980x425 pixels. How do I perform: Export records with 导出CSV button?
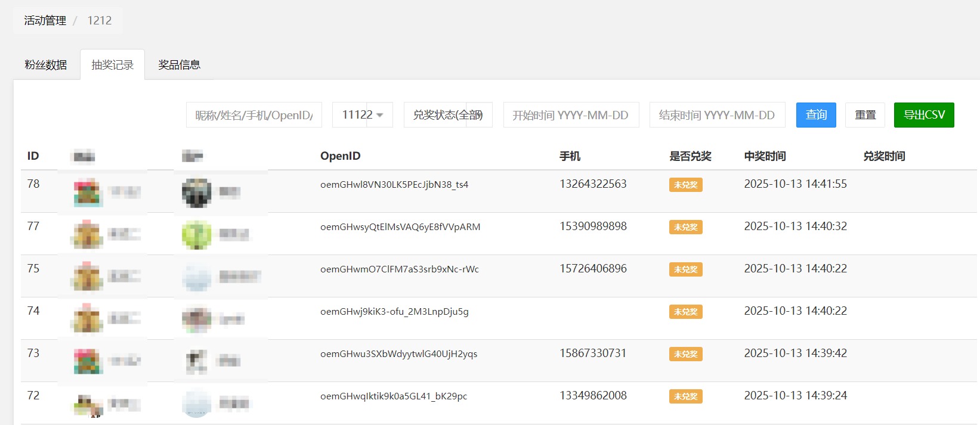pyautogui.click(x=923, y=115)
